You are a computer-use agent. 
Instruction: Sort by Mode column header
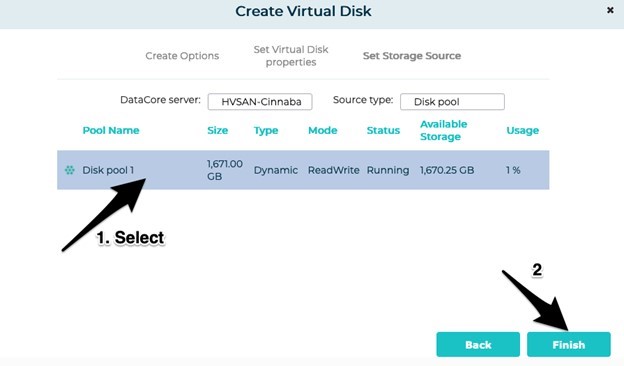tap(323, 130)
